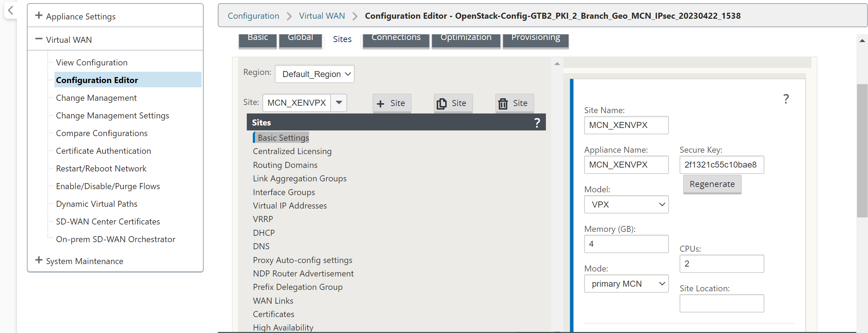Select the Sites tab
868x333 pixels.
(x=342, y=39)
